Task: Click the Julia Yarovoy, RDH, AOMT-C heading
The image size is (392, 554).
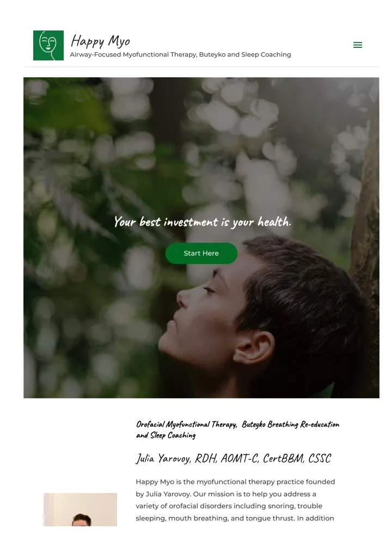Action: [x=233, y=459]
